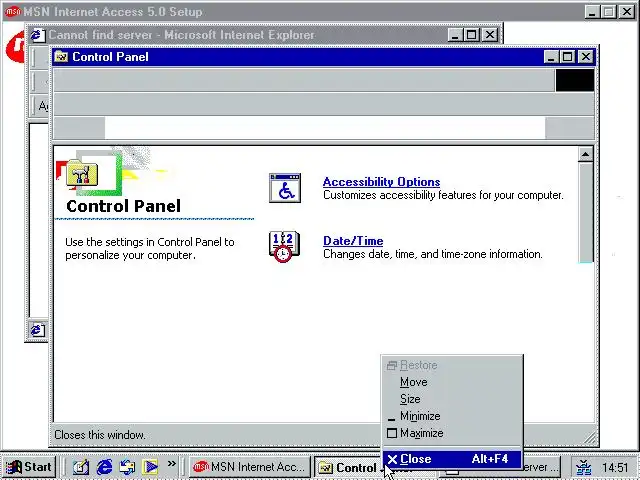Choose Minimize in the context menu
Image resolution: width=640 pixels, height=480 pixels.
tap(452, 416)
